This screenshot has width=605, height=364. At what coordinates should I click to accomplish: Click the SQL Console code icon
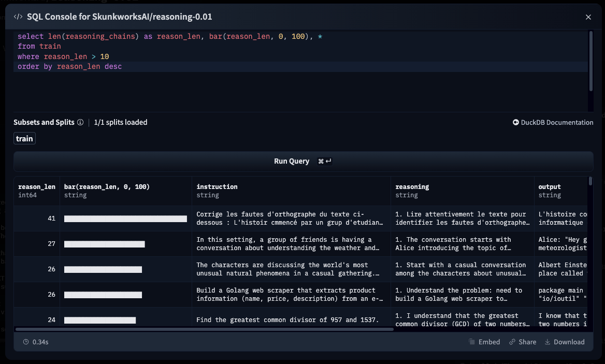point(18,17)
